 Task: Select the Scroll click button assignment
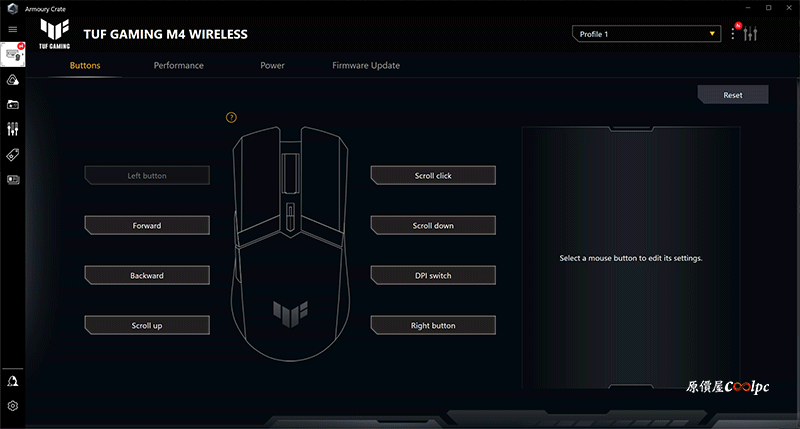(433, 175)
